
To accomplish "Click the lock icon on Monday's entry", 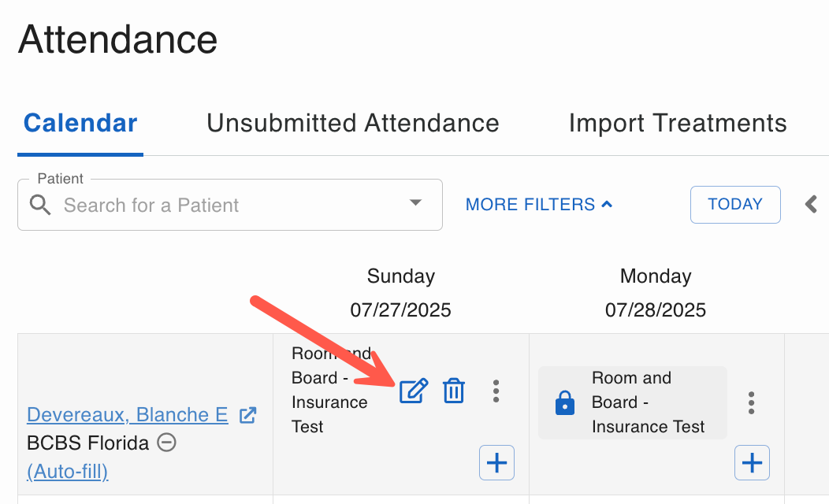I will [565, 402].
